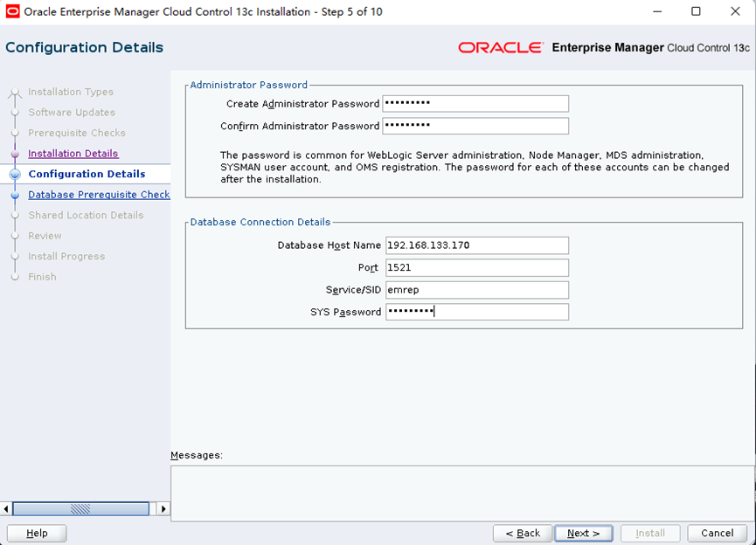This screenshot has height=545, width=756.
Task: Click the password explanation paragraph text
Action: [x=475, y=167]
